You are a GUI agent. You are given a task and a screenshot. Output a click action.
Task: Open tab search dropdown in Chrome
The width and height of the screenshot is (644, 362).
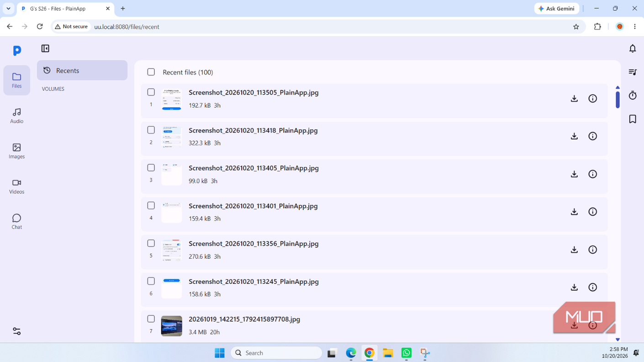(x=8, y=8)
